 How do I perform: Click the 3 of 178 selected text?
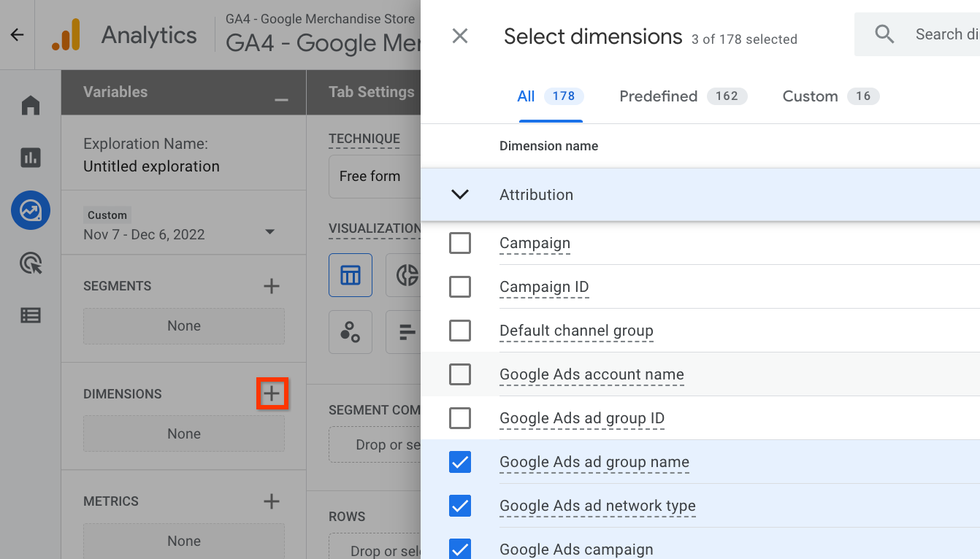(744, 39)
